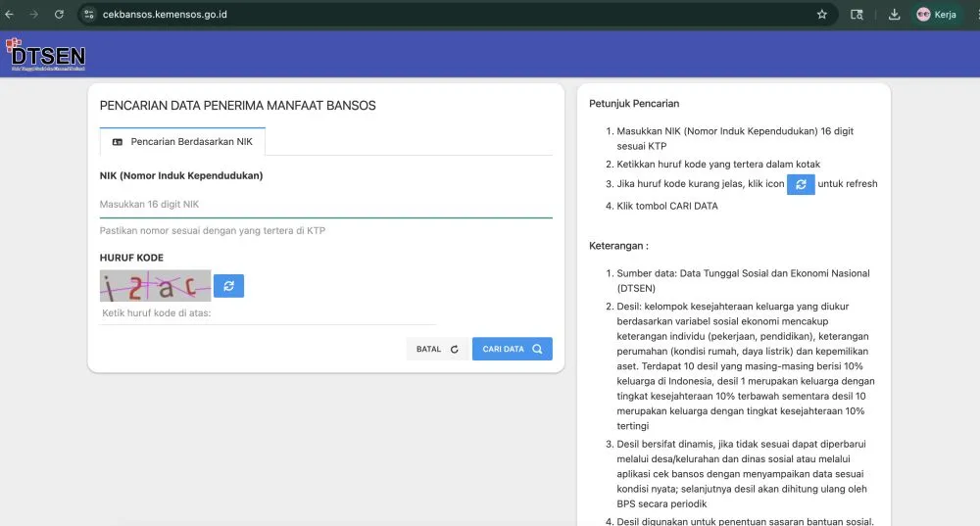This screenshot has width=980, height=526.
Task: Focus the 16 digit NIK input field
Action: (325, 205)
